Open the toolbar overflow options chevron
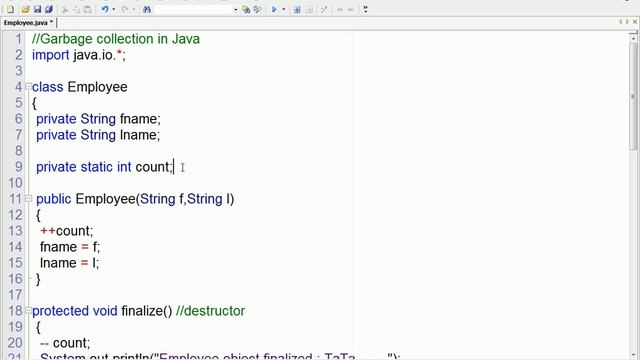 [x=365, y=9]
